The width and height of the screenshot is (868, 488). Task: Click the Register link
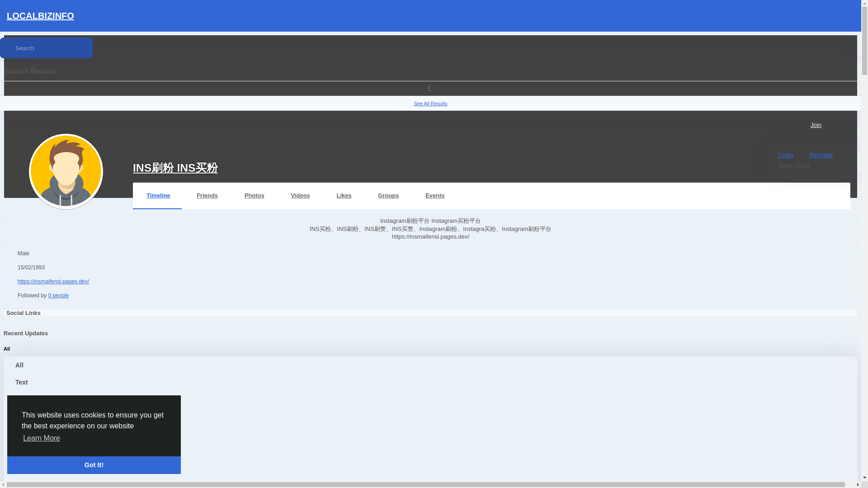[x=821, y=155]
